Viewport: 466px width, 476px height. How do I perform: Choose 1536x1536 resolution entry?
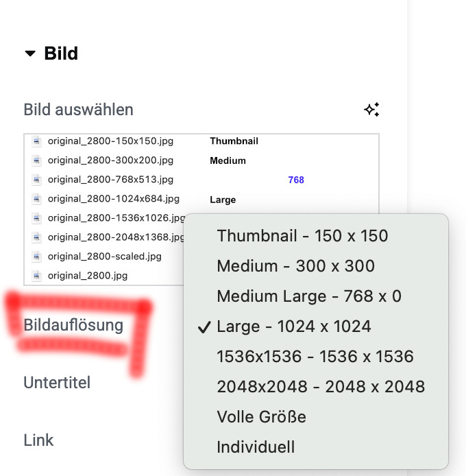pyautogui.click(x=315, y=357)
